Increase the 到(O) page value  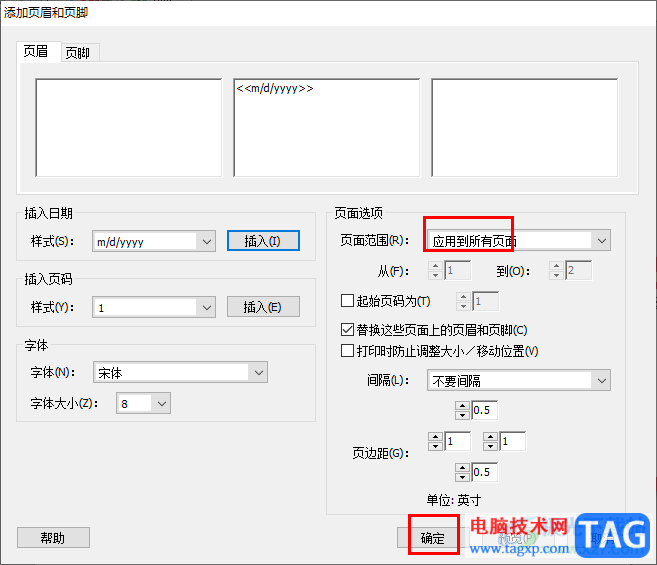[x=556, y=266]
